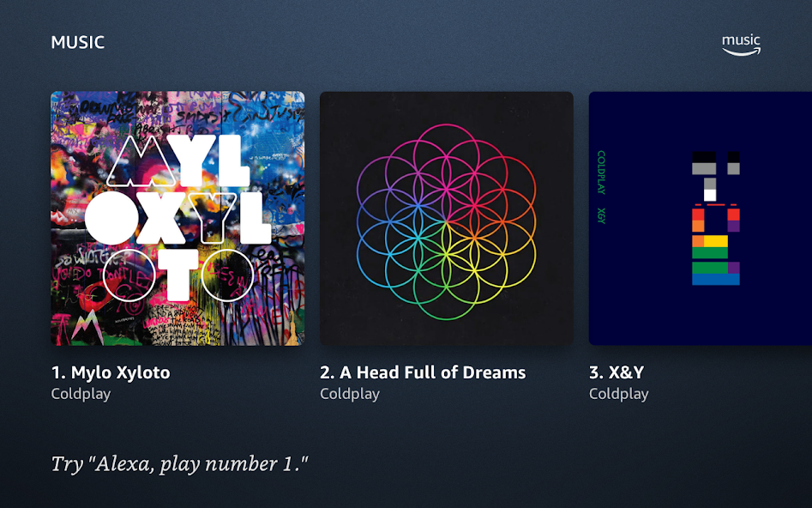
Task: Open the X&Y album cover
Action: pos(701,218)
